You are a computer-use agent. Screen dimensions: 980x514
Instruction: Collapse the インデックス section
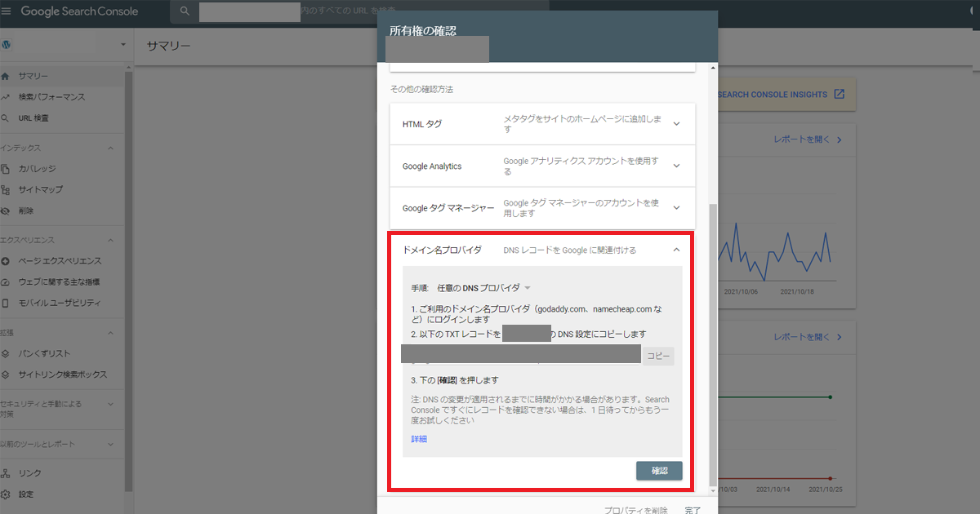point(110,148)
